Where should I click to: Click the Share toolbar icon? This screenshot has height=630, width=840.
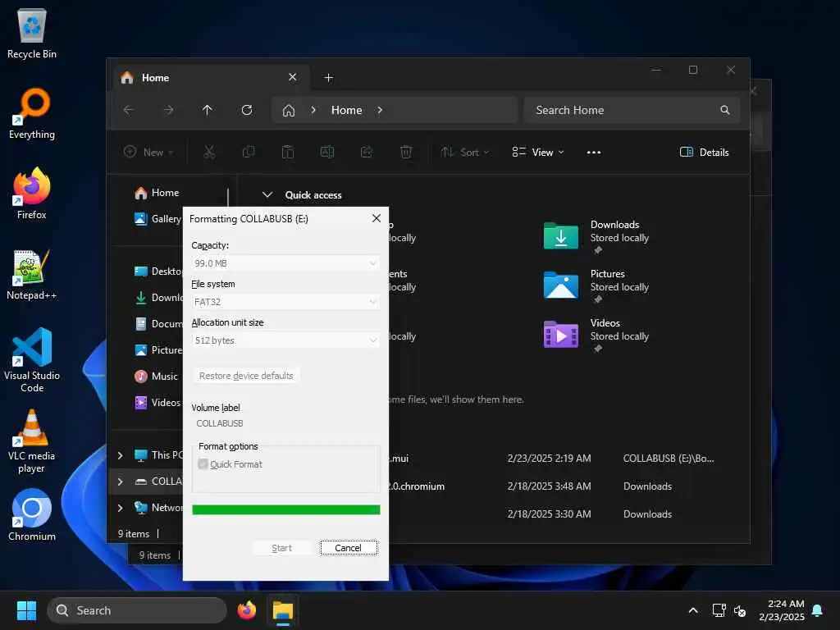pyautogui.click(x=367, y=152)
